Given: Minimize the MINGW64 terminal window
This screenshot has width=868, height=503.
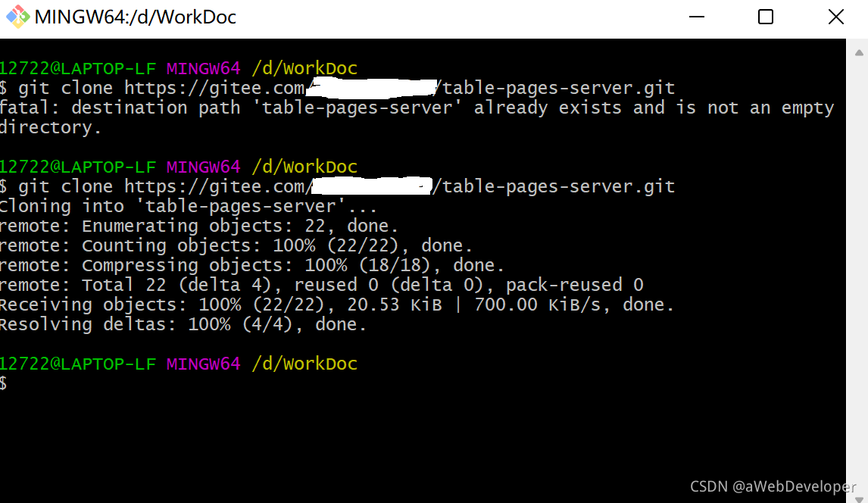Looking at the screenshot, I should point(696,17).
